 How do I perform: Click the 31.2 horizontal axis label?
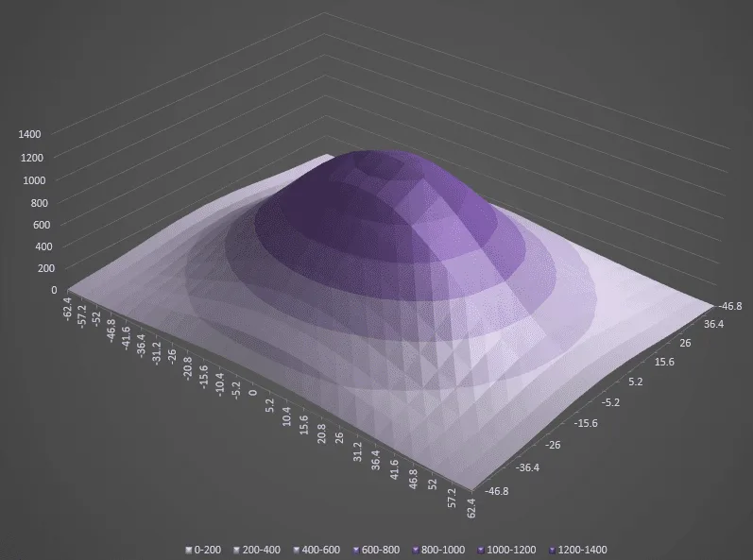[357, 451]
